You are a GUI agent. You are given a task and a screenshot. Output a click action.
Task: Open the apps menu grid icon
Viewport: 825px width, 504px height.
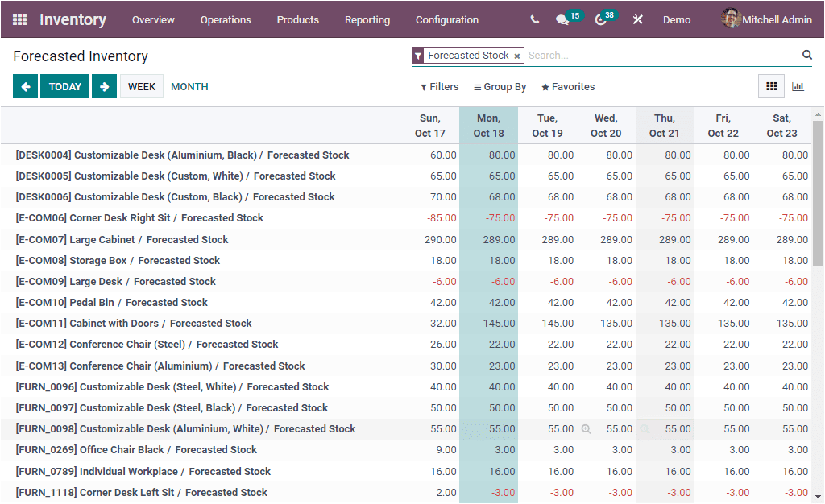click(19, 19)
